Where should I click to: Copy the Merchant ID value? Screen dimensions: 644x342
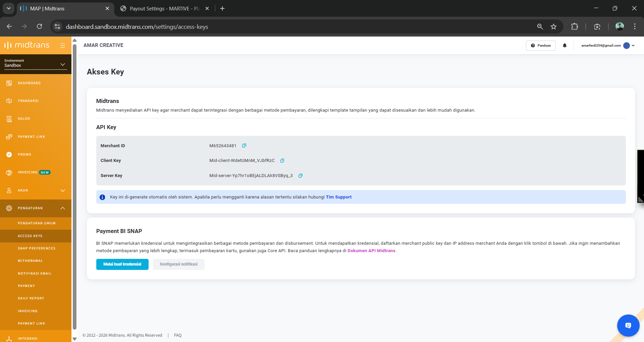pyautogui.click(x=244, y=146)
